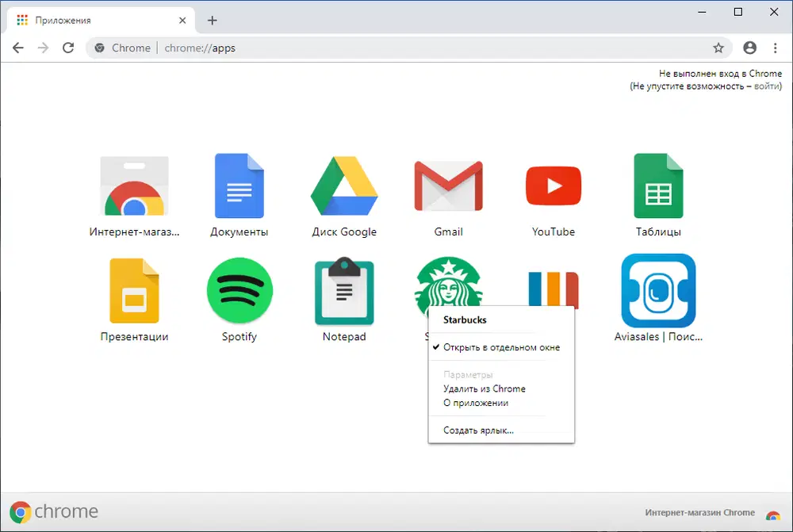Click the Starbucks title in the context menu
Viewport: 793px width, 532px height.
[x=465, y=320]
